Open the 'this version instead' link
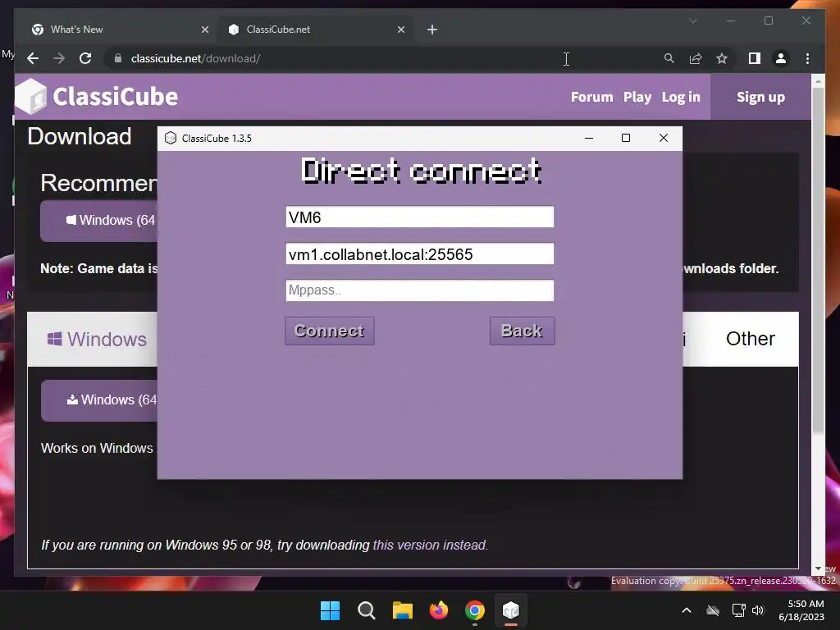Image resolution: width=840 pixels, height=630 pixels. click(430, 546)
